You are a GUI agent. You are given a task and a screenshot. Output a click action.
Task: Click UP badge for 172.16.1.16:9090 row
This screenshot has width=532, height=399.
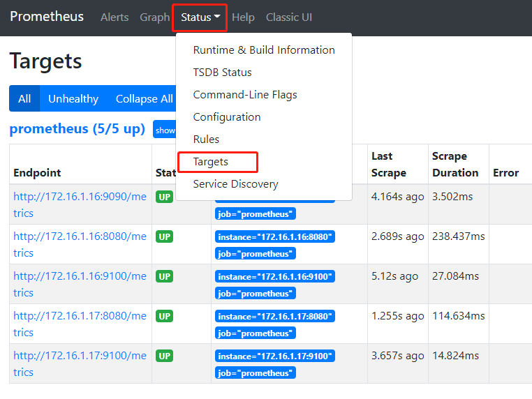[x=164, y=197]
